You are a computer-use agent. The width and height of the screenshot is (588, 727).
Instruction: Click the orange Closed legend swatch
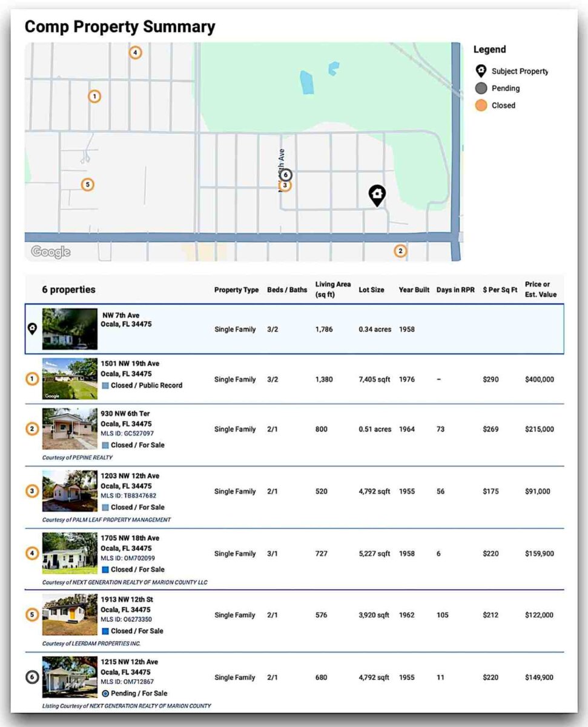[481, 105]
